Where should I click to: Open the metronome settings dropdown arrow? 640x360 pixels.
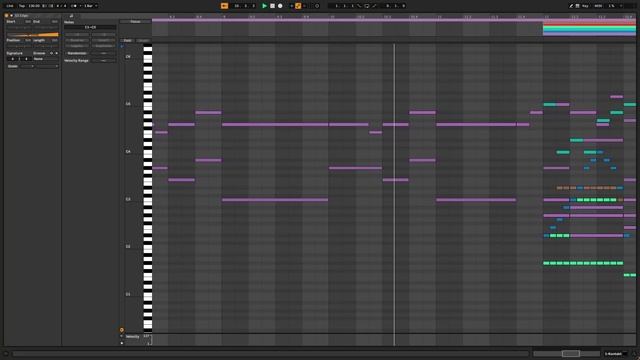[80, 6]
